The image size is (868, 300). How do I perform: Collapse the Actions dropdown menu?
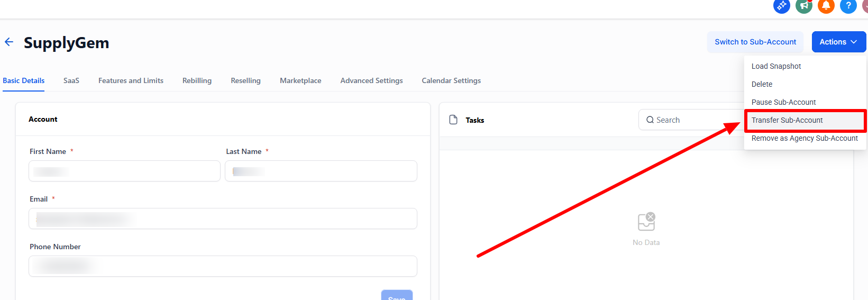[838, 42]
